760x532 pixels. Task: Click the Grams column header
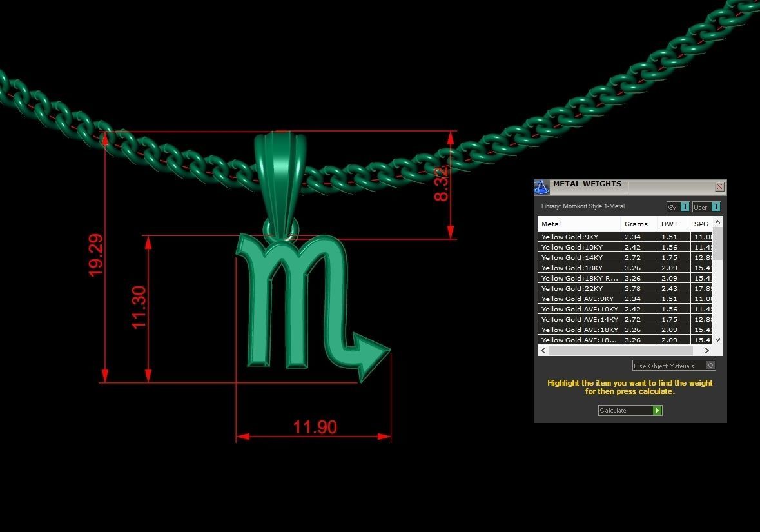point(639,224)
